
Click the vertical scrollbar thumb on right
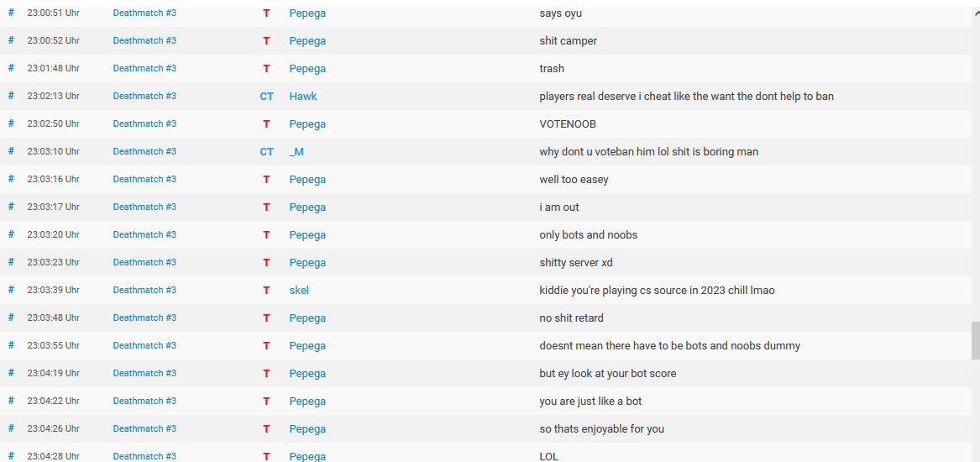pos(975,340)
